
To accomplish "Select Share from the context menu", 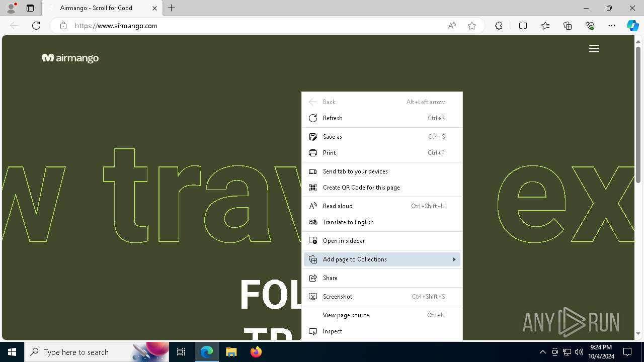I will tap(382, 278).
